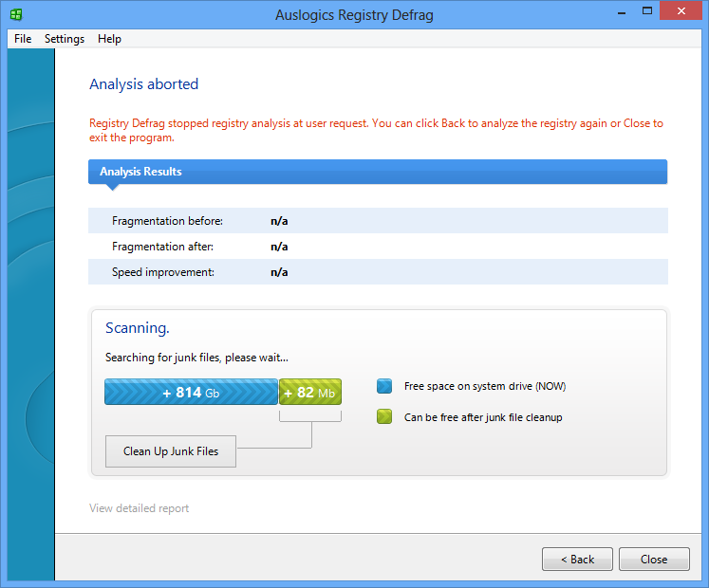
Task: Click the Speed improvement row
Action: coord(377,272)
